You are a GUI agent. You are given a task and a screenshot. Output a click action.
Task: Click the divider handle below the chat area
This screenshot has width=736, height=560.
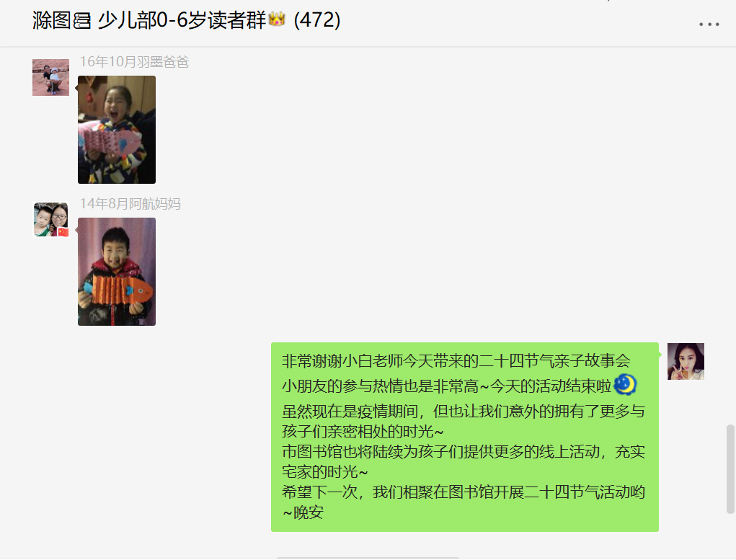(x=368, y=558)
